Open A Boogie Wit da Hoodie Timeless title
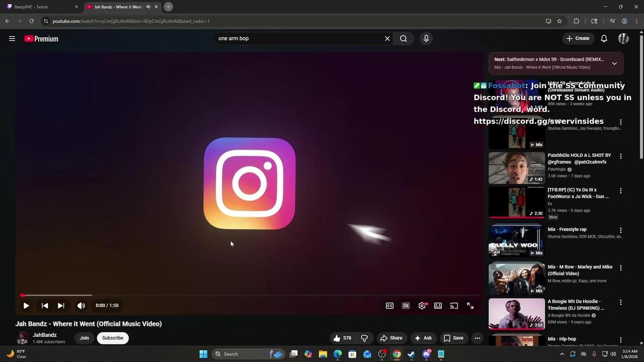Image resolution: width=644 pixels, height=362 pixels. pyautogui.click(x=576, y=305)
